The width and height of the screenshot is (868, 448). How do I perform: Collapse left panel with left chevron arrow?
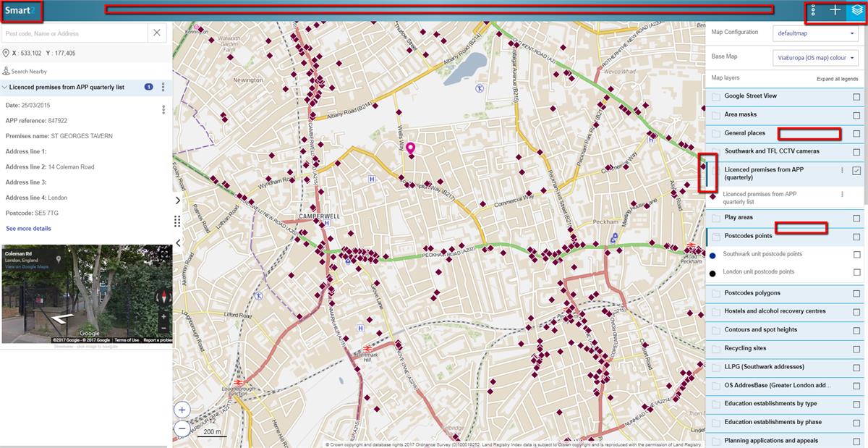[x=179, y=243]
